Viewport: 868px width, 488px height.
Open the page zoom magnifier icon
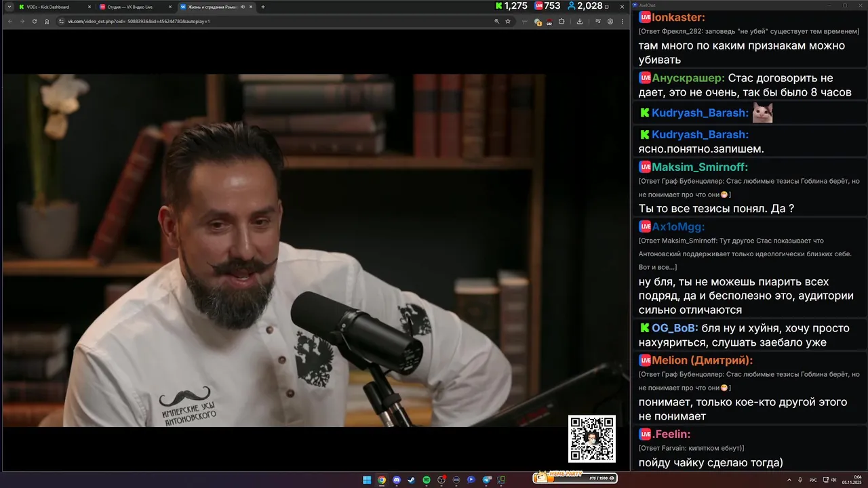tap(497, 21)
